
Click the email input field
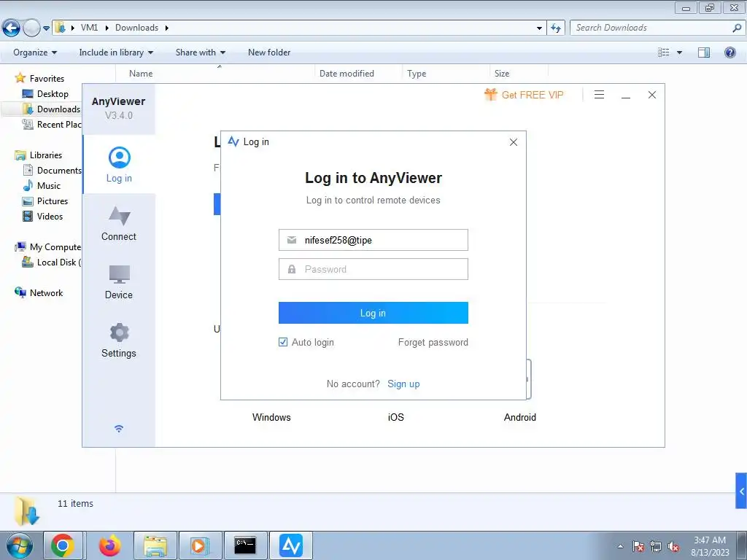(x=373, y=240)
